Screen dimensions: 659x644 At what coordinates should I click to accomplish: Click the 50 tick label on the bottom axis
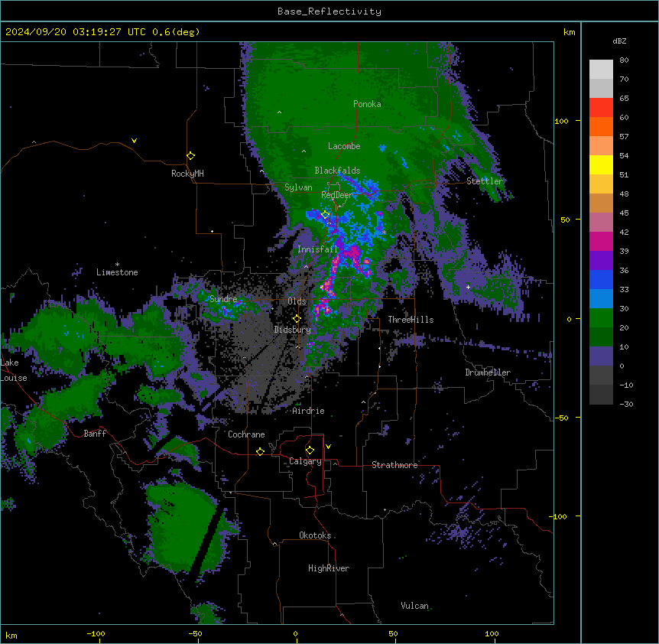click(x=393, y=633)
